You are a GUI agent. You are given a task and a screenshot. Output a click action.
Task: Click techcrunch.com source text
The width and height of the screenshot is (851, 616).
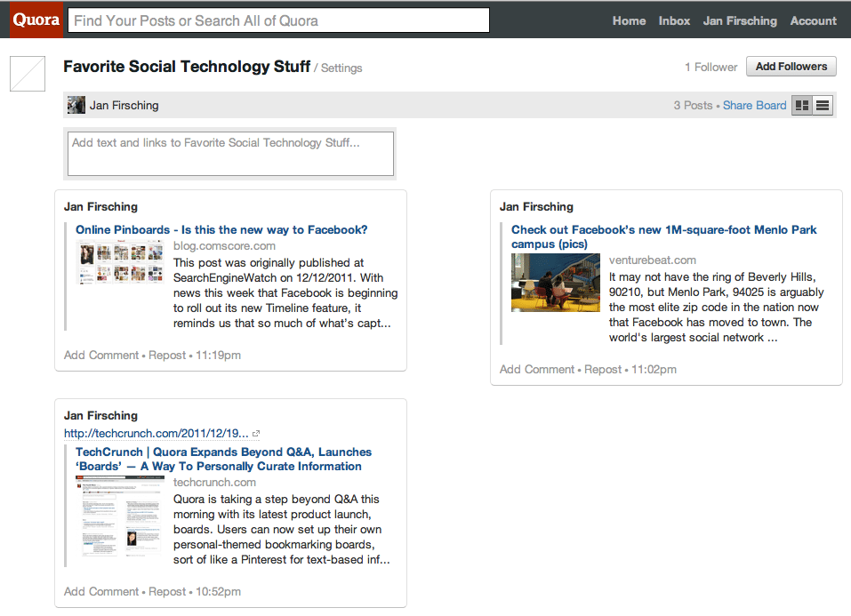[x=214, y=482]
